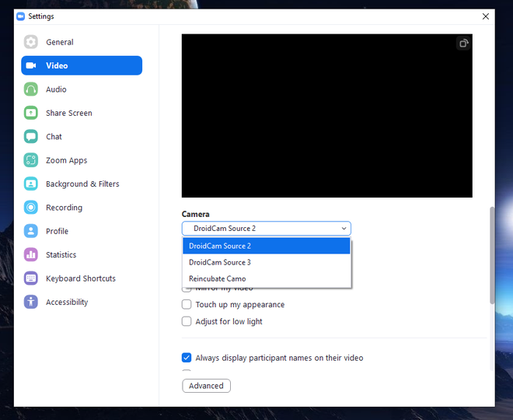Click the Background & Filters icon

[x=31, y=184]
